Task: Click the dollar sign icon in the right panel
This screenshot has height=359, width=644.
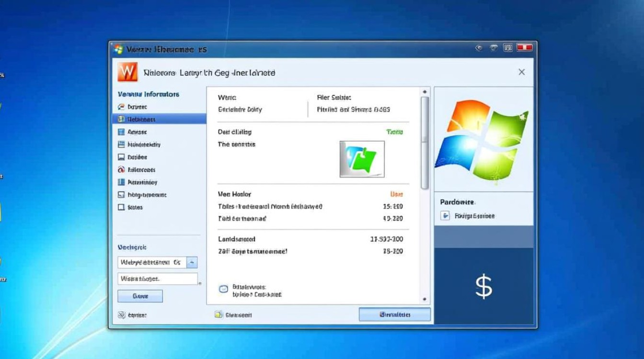Action: (x=483, y=286)
